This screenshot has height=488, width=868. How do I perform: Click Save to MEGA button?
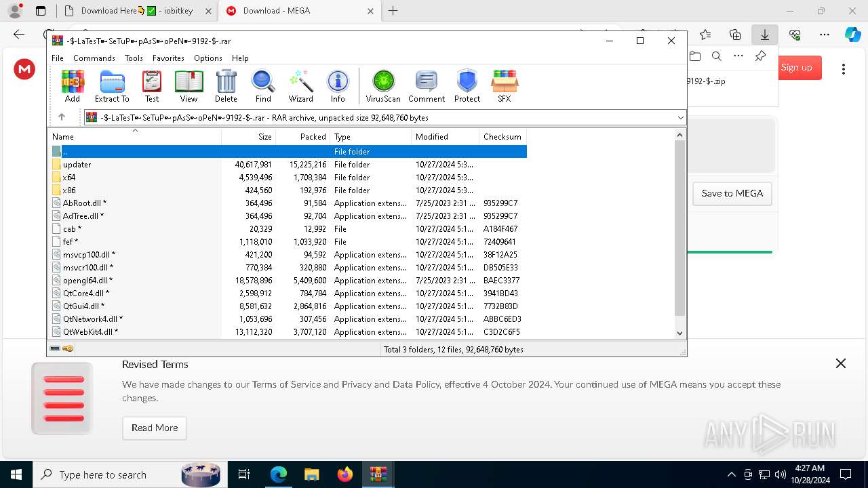(x=732, y=193)
